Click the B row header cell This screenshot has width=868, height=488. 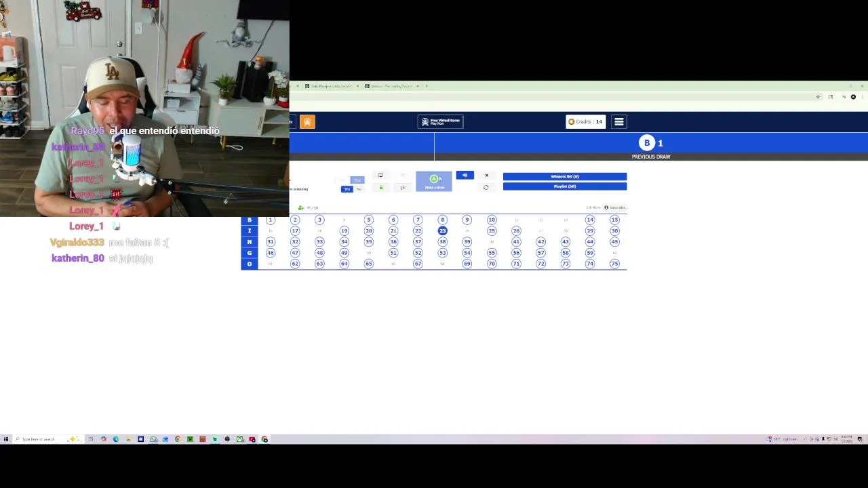(249, 220)
